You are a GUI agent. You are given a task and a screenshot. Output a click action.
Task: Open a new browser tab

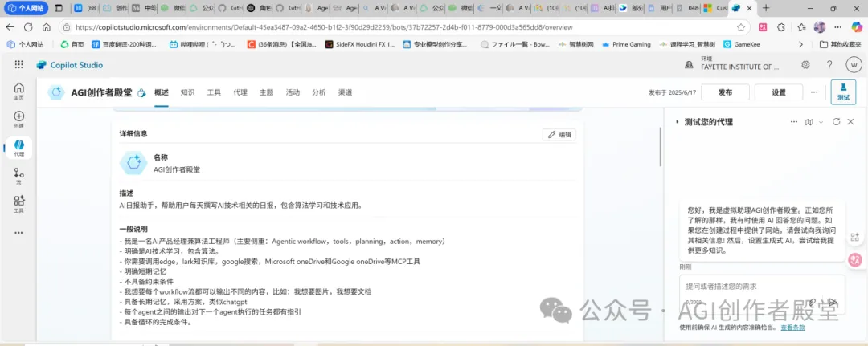(x=766, y=8)
